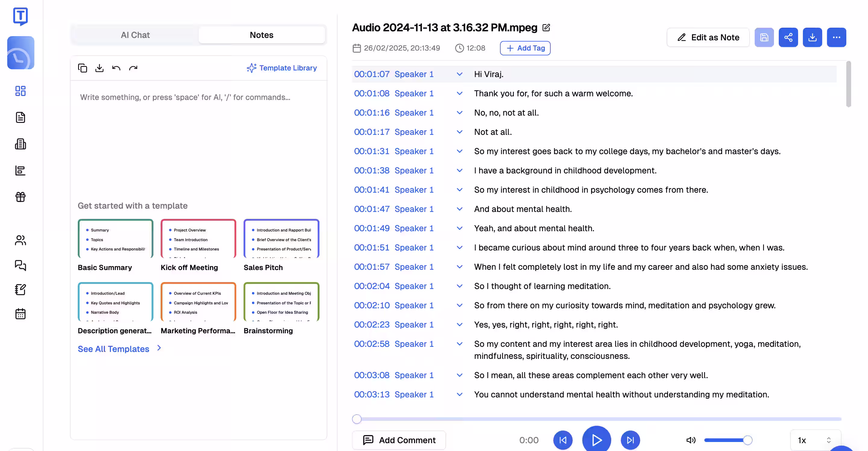Viewport: 868px width, 451px height.
Task: Open the building icon in sidebar
Action: [x=20, y=144]
